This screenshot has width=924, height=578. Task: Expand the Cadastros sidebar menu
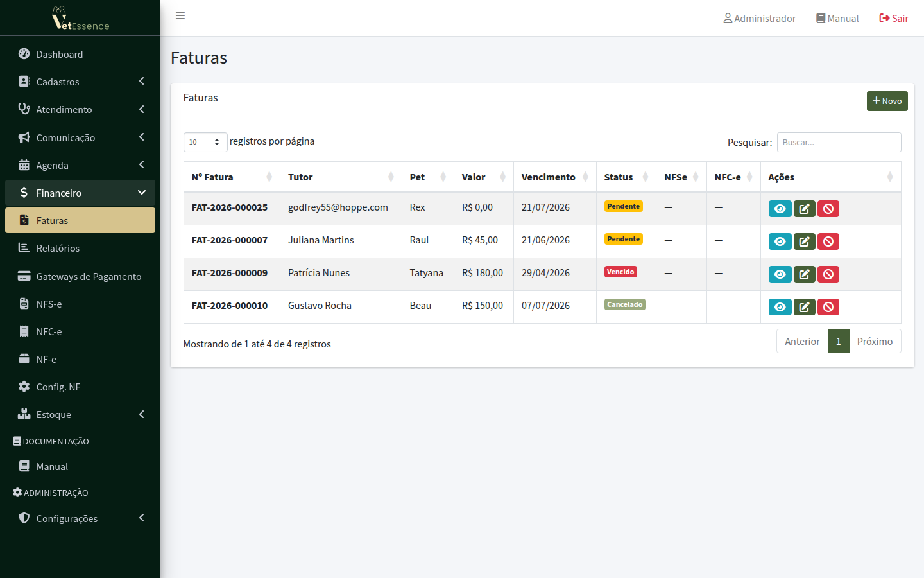pyautogui.click(x=80, y=82)
